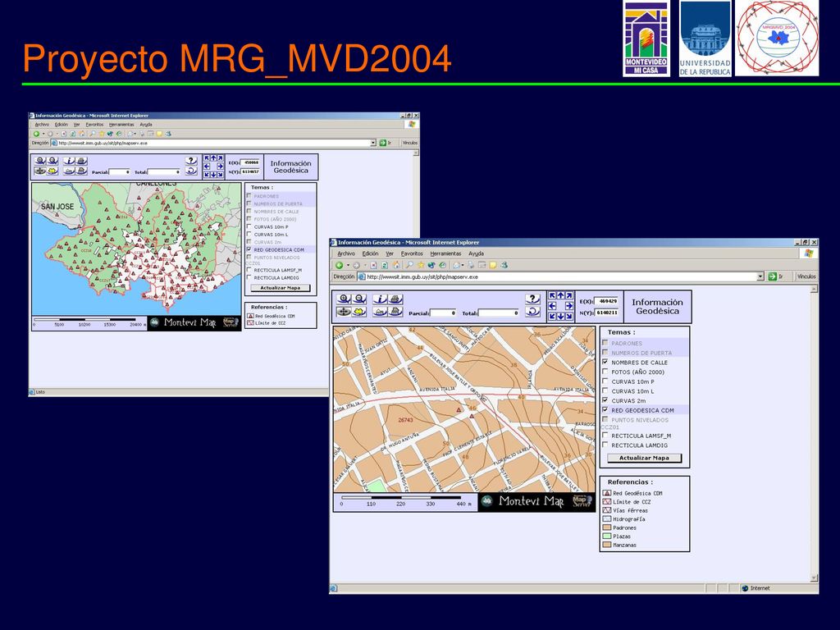840x630 pixels.
Task: Toggle RED GEODESICA CDM in front window
Action: pos(605,410)
